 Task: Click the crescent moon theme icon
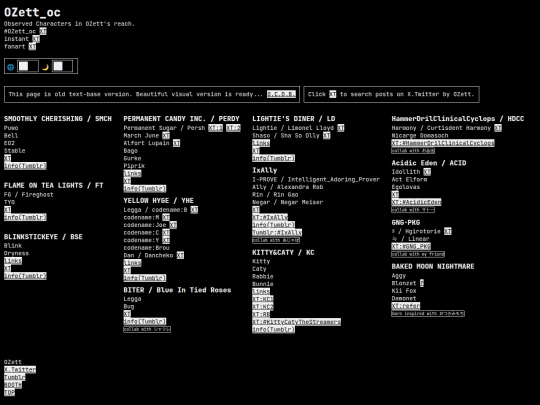pos(45,67)
